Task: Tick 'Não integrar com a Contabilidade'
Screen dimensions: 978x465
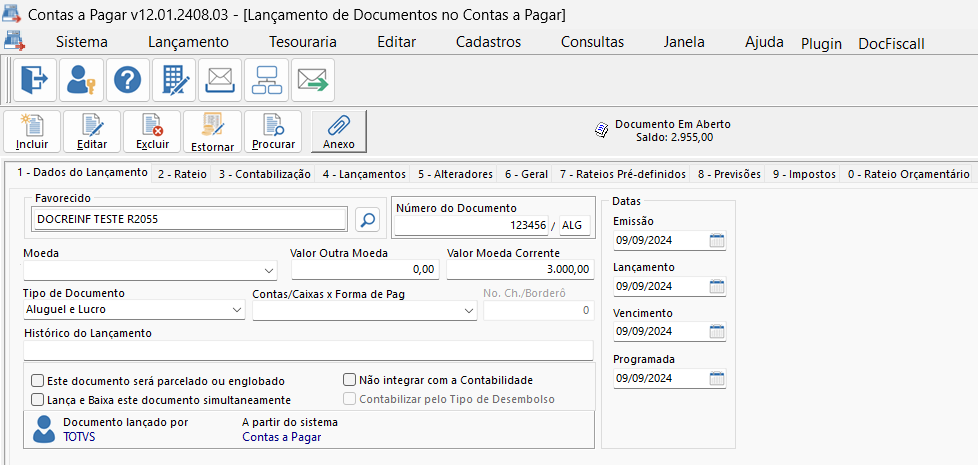Action: 350,380
